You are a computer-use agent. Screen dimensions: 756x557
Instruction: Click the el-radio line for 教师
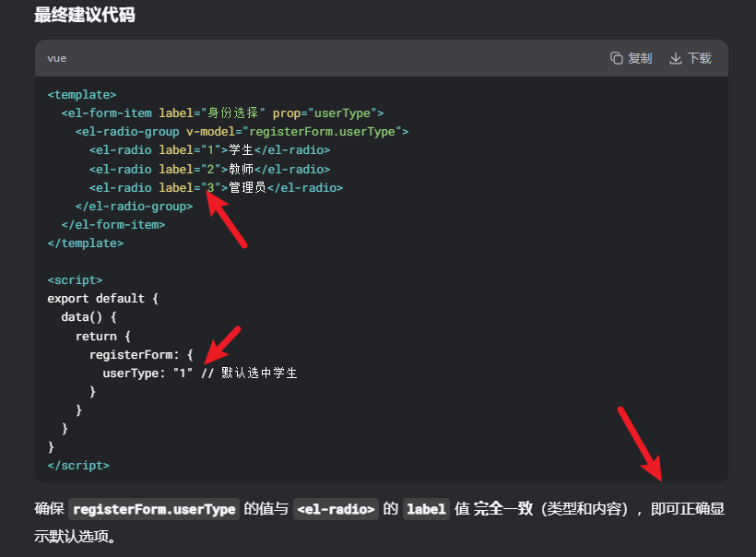(209, 170)
